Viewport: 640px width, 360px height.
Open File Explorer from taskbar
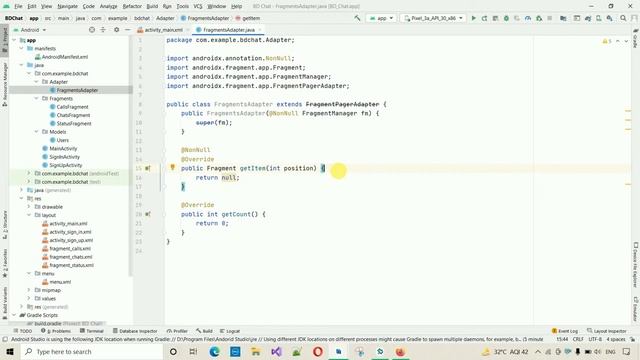coord(256,351)
